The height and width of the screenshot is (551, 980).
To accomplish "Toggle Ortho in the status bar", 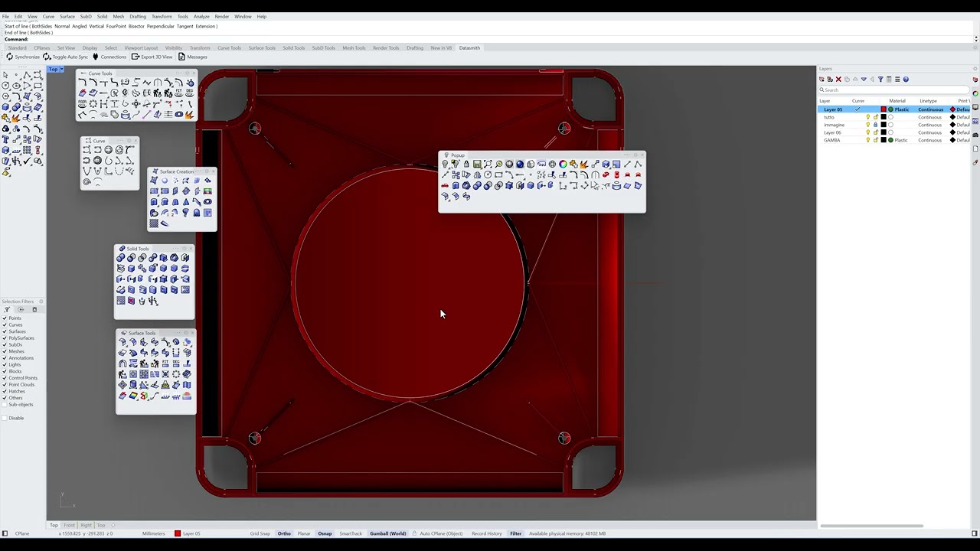I will coord(284,533).
